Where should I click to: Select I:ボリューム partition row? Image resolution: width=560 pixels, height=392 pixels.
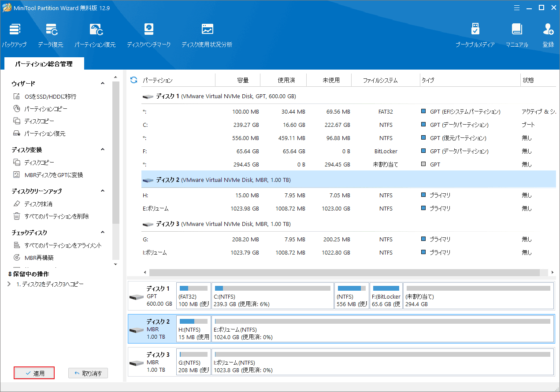349,252
